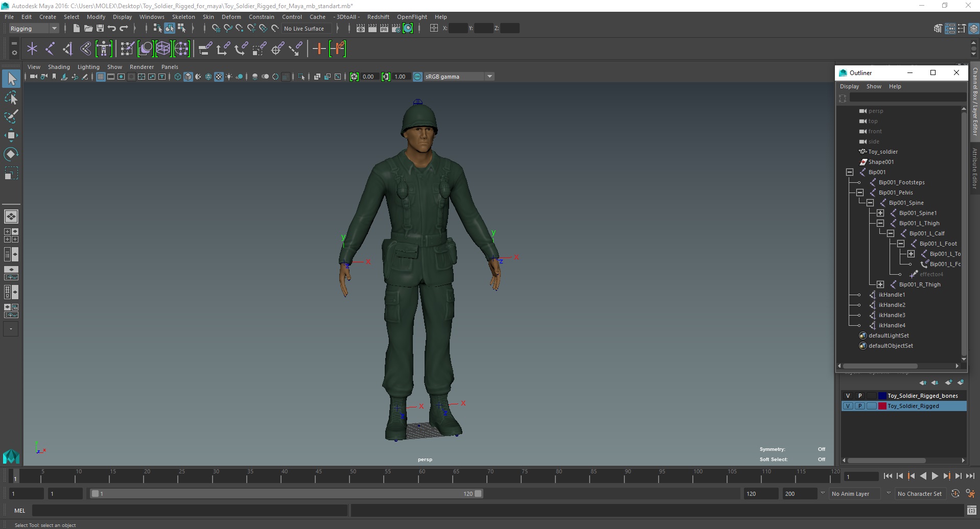Go to start of playback range
Viewport: 980px width, 529px height.
[888, 476]
